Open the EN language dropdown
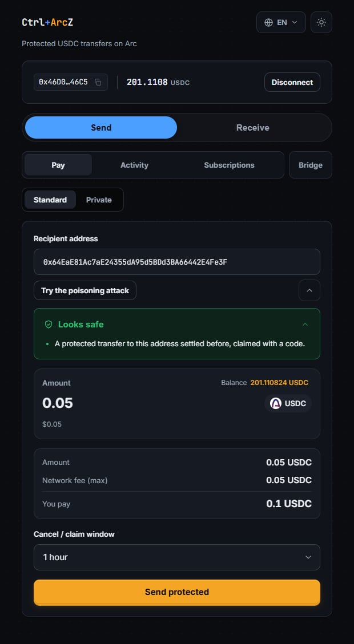 (281, 22)
